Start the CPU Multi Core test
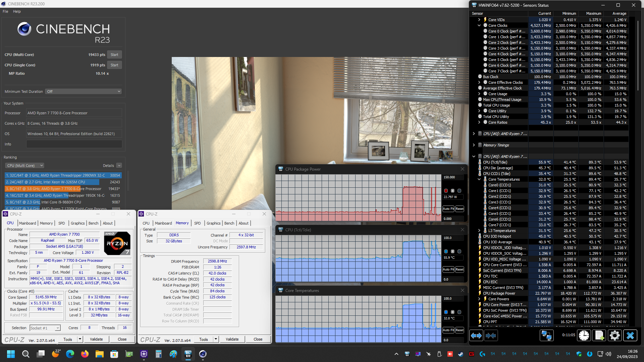644x362 pixels. pos(114,55)
